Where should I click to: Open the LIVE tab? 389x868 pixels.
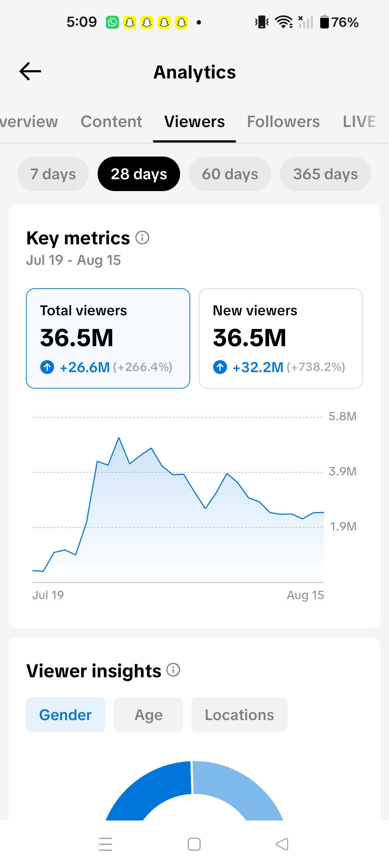[x=359, y=122]
